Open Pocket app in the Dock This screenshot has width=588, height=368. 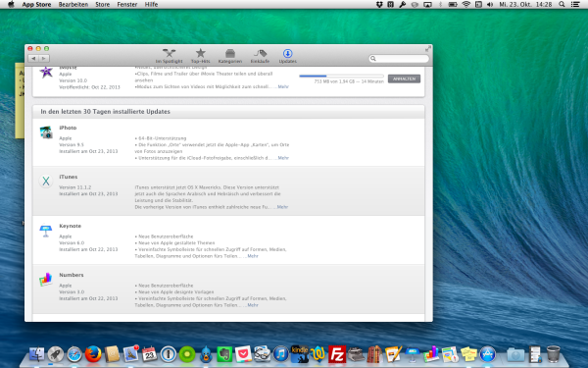point(243,354)
